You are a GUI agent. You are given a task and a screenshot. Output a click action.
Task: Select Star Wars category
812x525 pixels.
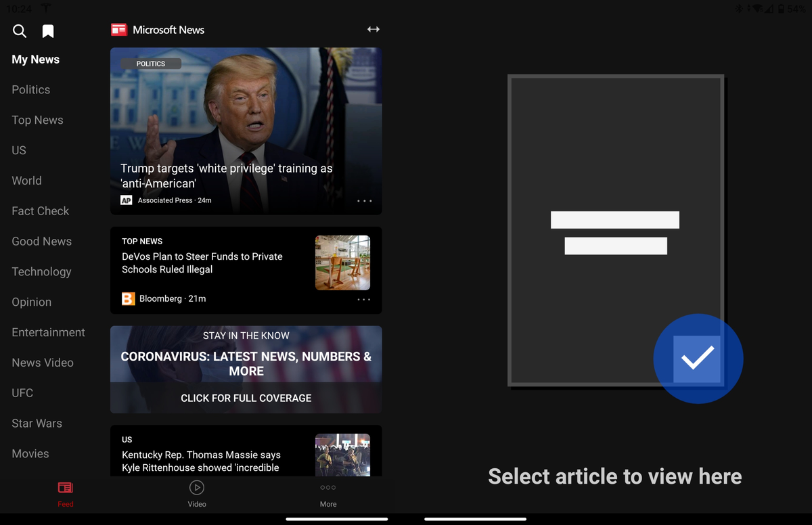37,424
